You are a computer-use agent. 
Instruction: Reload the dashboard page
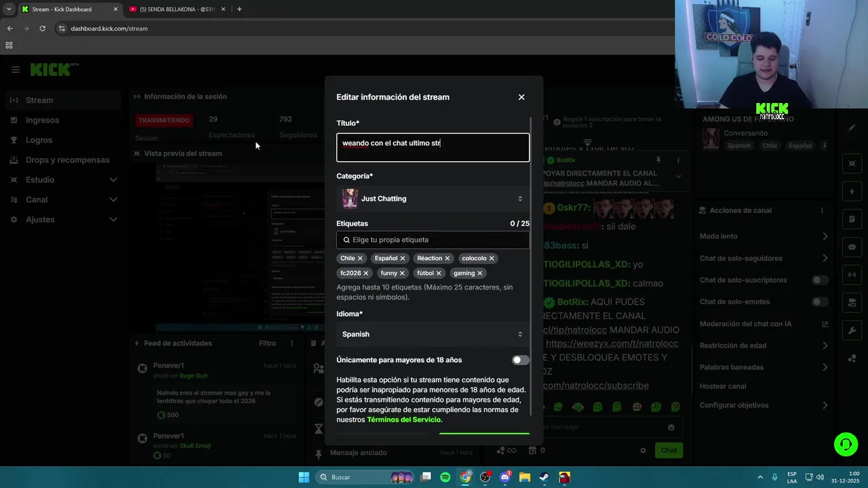(42, 28)
